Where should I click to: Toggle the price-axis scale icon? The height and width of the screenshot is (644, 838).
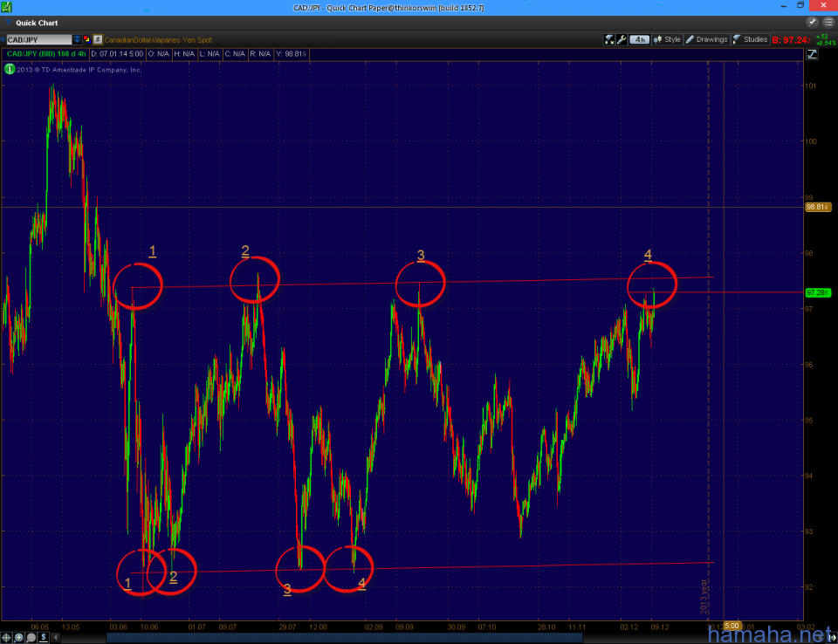click(x=812, y=54)
